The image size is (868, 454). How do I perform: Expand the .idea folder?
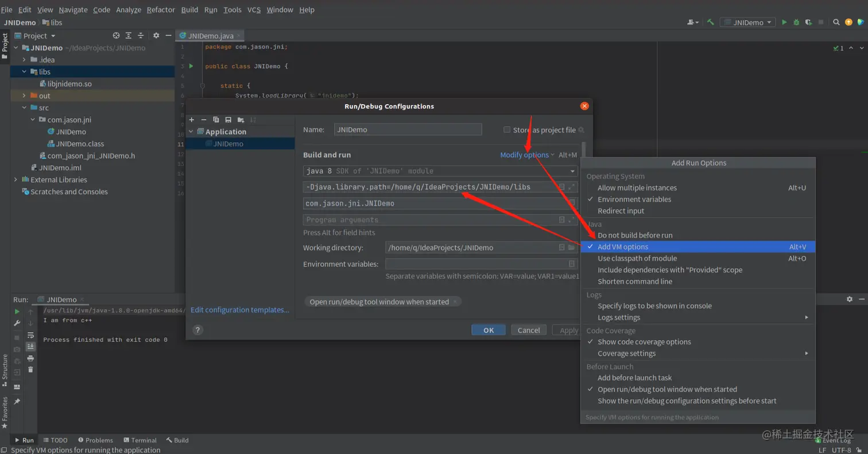pyautogui.click(x=24, y=60)
